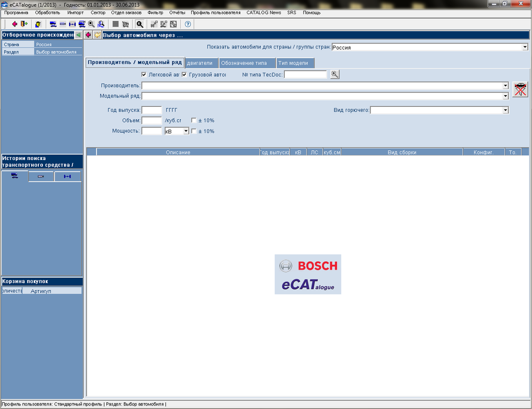Screen dimensions: 532x409
Task: Open the Отчёты menu
Action: [177, 13]
